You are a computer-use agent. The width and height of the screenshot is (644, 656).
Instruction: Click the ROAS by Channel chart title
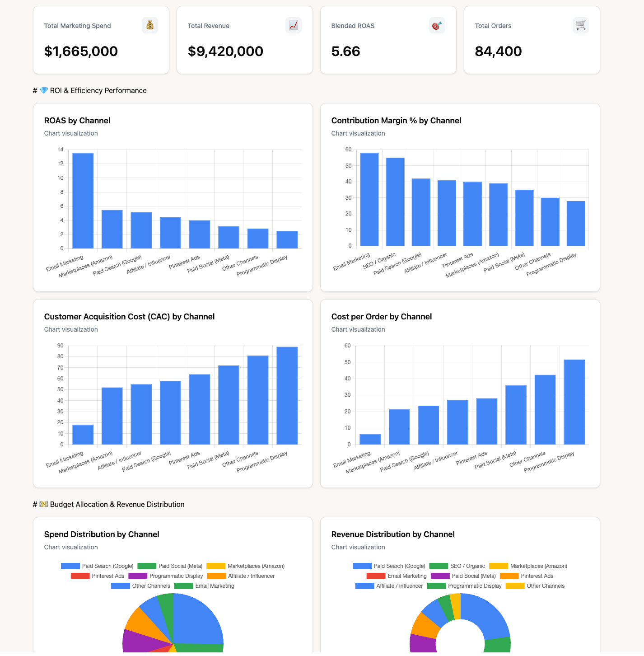tap(77, 121)
